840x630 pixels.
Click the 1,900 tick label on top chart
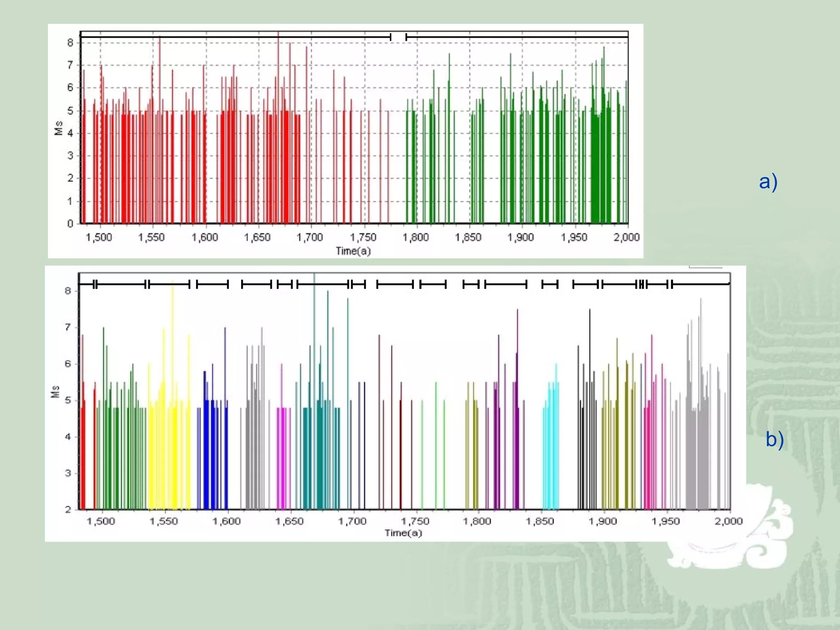click(520, 237)
